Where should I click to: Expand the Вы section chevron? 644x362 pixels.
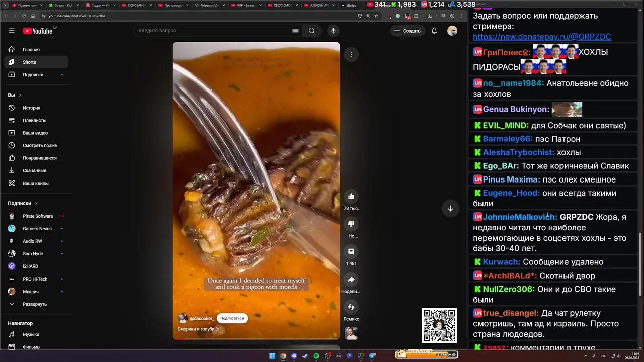tap(20, 95)
